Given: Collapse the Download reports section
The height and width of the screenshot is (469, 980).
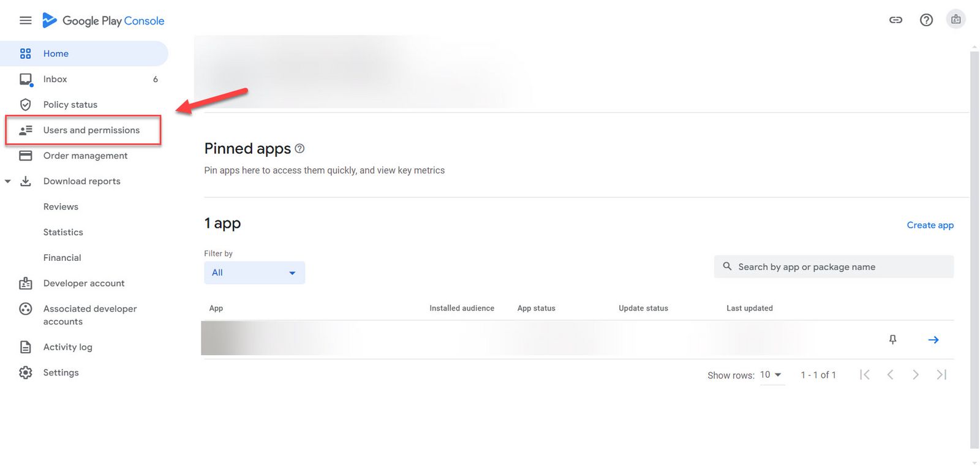Looking at the screenshot, I should (x=8, y=181).
